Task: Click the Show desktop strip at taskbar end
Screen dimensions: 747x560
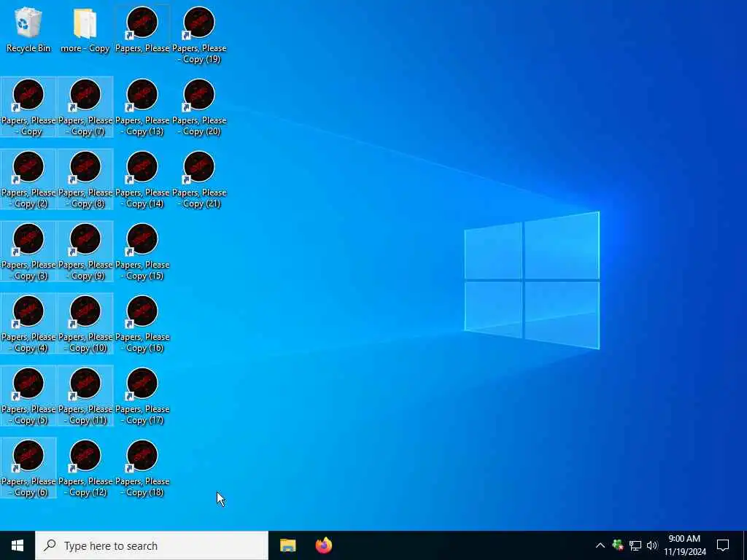Action: coord(745,545)
